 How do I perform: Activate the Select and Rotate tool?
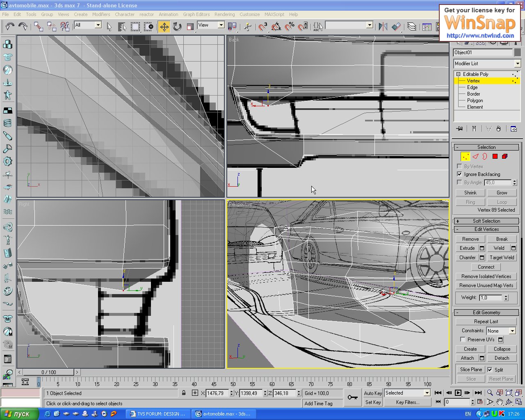[177, 27]
